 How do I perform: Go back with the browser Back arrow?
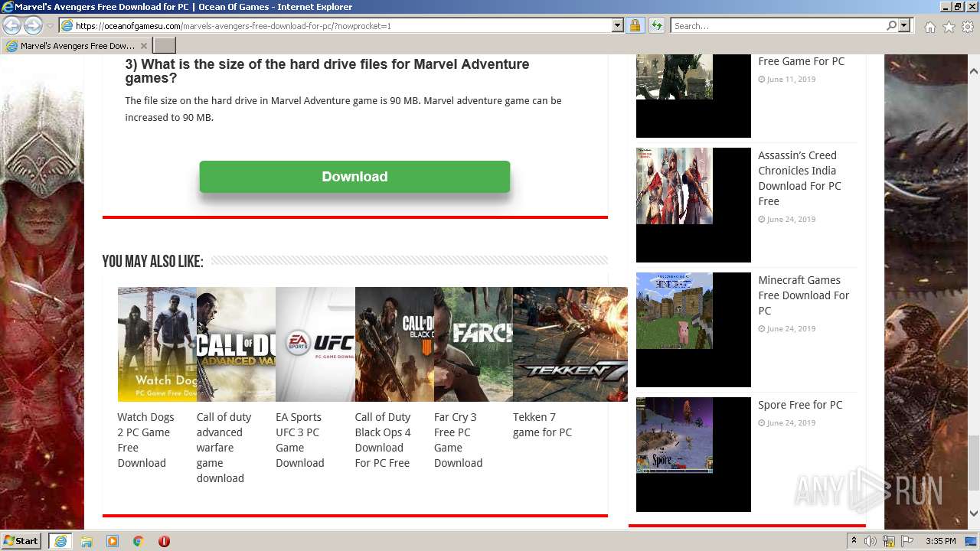11,25
